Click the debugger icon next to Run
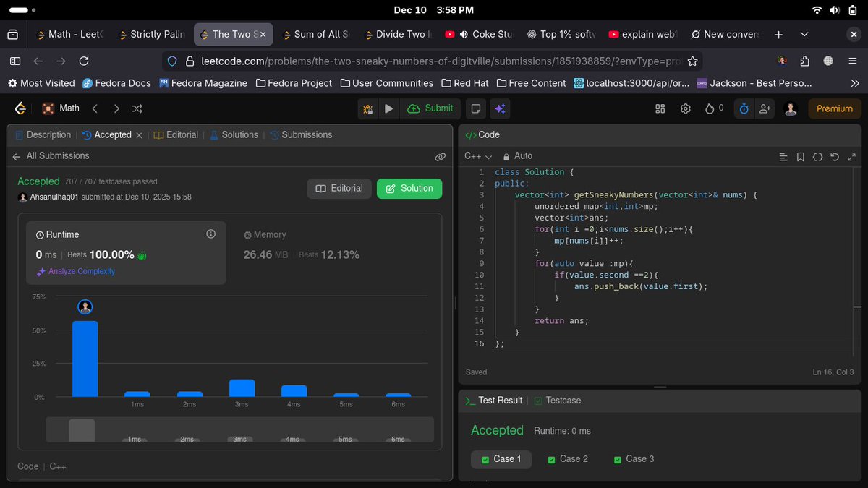868x488 pixels. click(x=368, y=108)
